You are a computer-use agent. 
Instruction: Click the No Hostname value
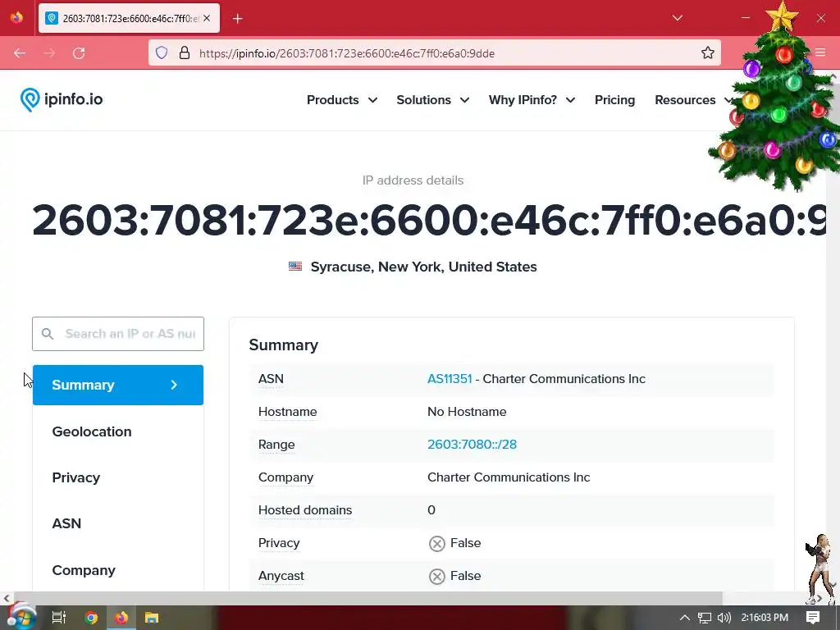pos(467,412)
